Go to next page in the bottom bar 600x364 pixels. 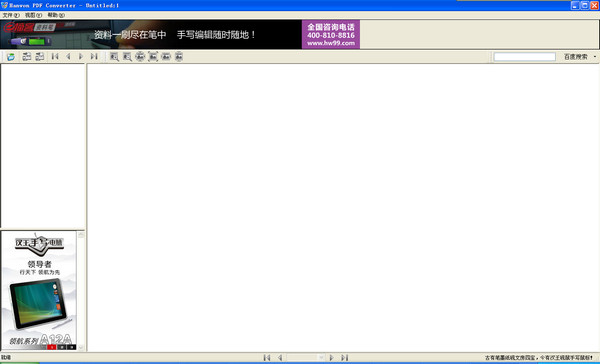[x=331, y=357]
